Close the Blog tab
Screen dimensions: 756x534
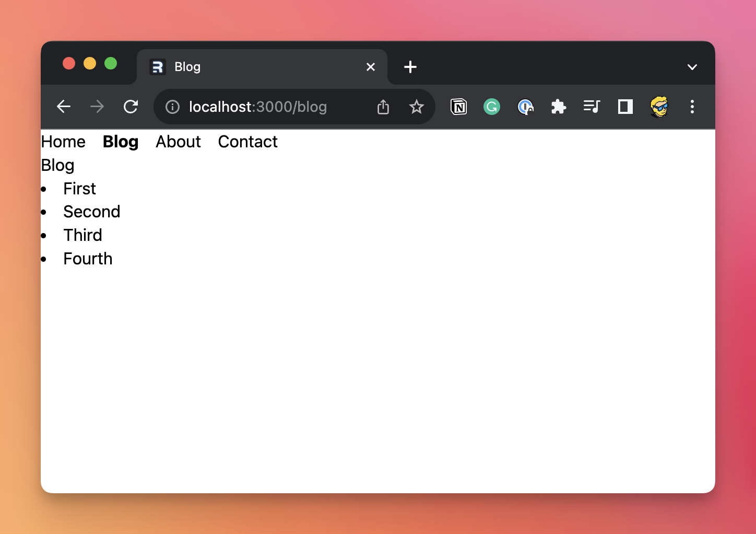(x=371, y=67)
